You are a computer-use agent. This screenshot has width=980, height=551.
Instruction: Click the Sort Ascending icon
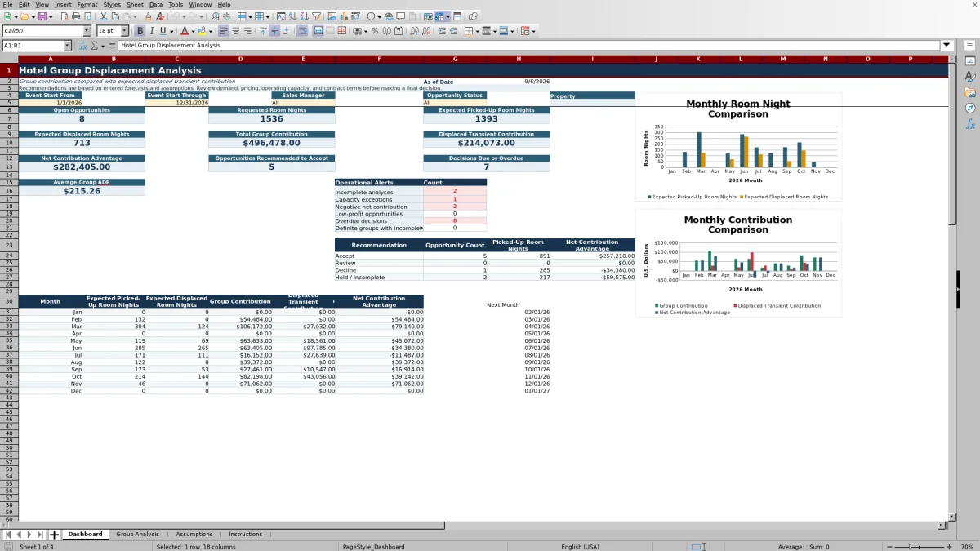[292, 16]
